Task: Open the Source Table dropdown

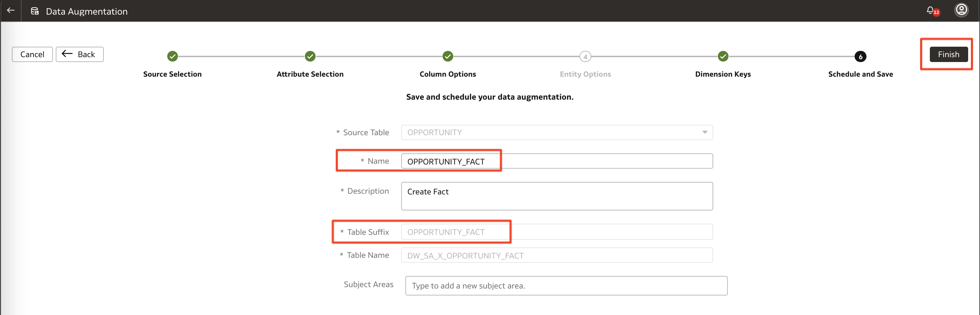Action: (x=705, y=132)
